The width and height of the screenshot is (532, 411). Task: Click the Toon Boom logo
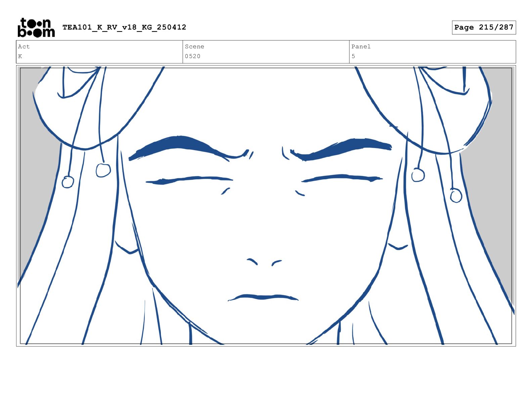(36, 28)
